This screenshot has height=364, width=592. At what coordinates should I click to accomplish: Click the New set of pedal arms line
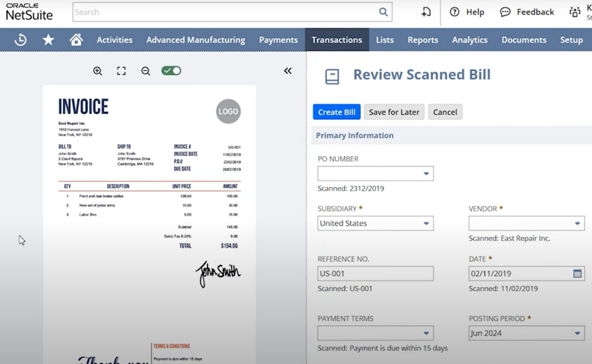point(97,205)
